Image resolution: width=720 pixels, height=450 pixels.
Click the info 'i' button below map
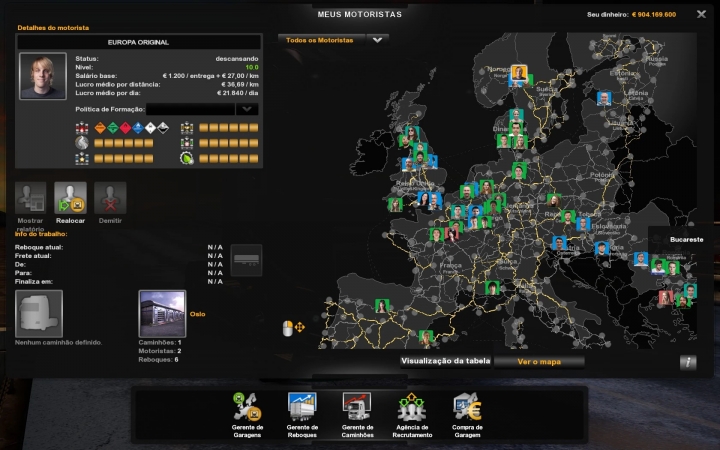(x=688, y=362)
